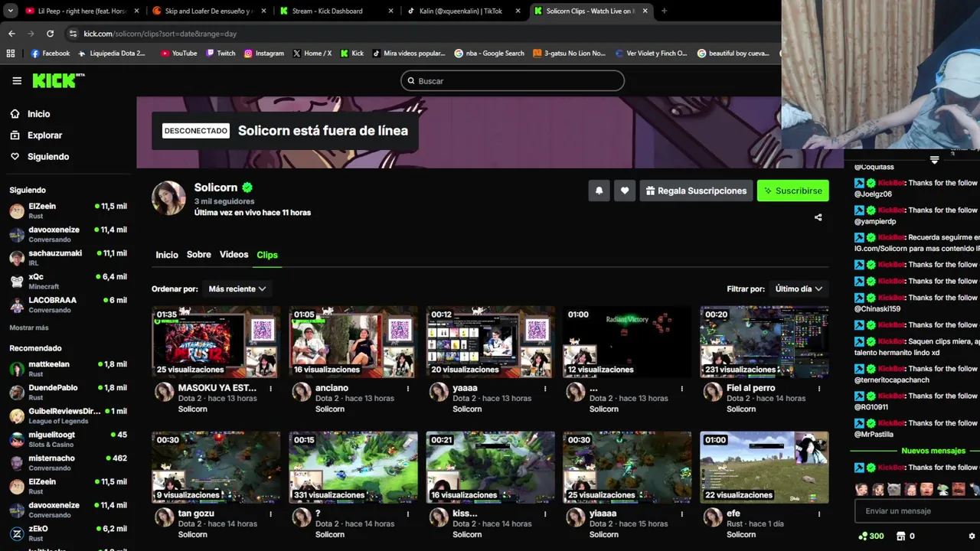980x551 pixels.
Task: Switch to Lil Peep browser tab
Action: click(80, 11)
